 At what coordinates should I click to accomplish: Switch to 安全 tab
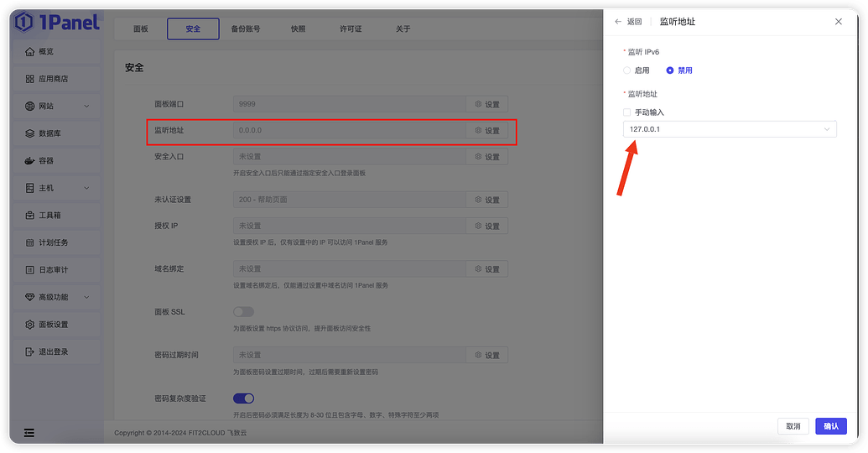point(193,29)
